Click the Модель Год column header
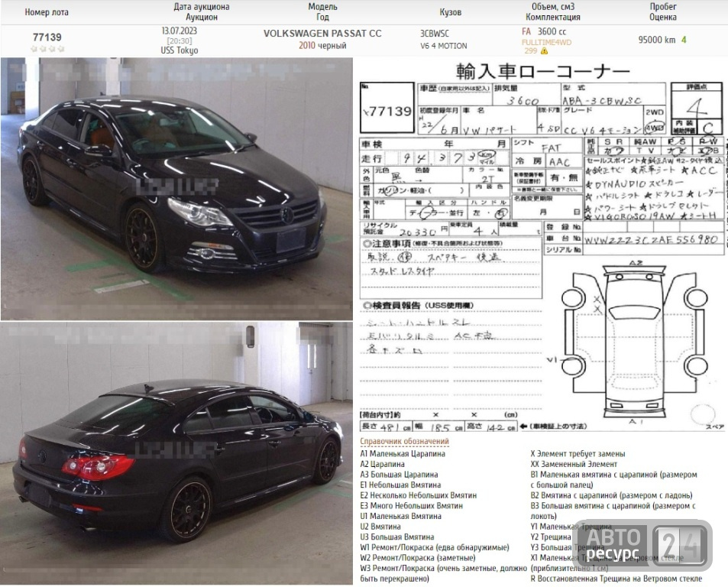The height and width of the screenshot is (587, 728). [322, 11]
